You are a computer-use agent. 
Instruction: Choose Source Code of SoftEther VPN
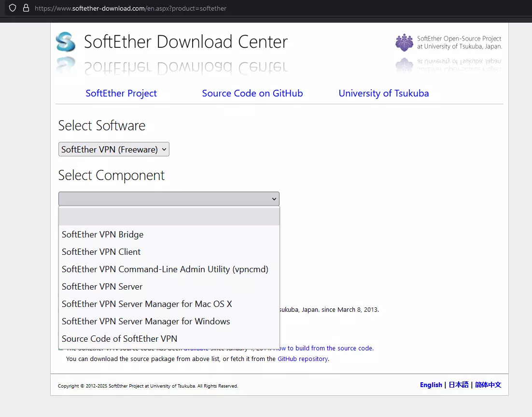click(x=169, y=339)
